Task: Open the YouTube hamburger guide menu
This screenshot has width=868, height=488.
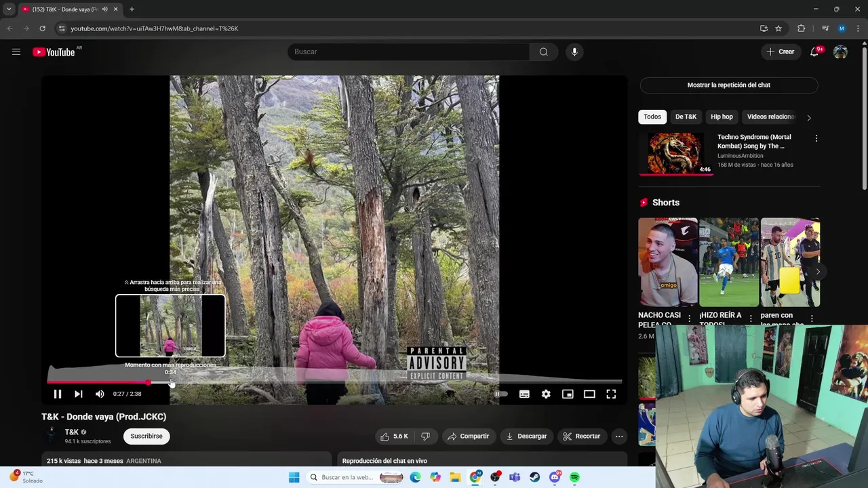Action: coord(16,52)
